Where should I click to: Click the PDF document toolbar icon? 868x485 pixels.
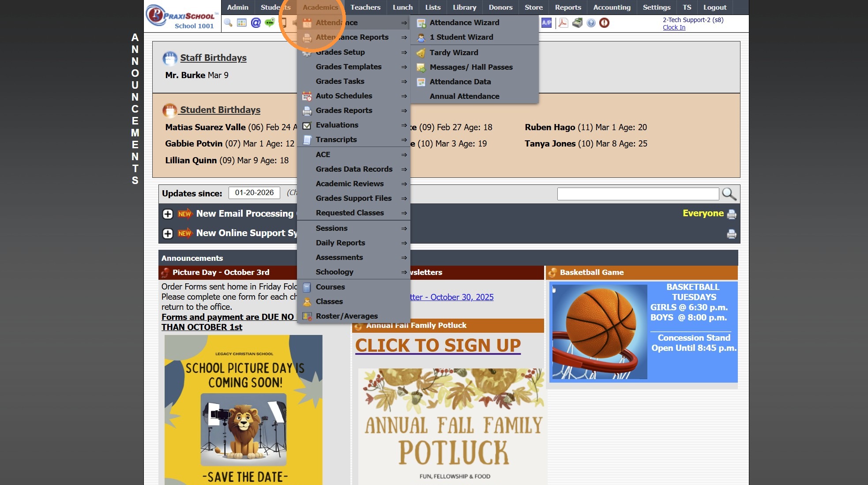pyautogui.click(x=563, y=23)
